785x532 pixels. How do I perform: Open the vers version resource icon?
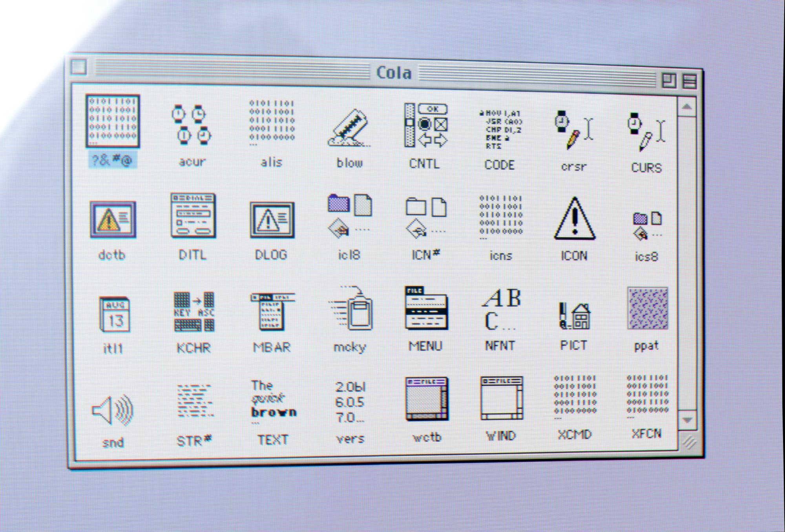350,402
